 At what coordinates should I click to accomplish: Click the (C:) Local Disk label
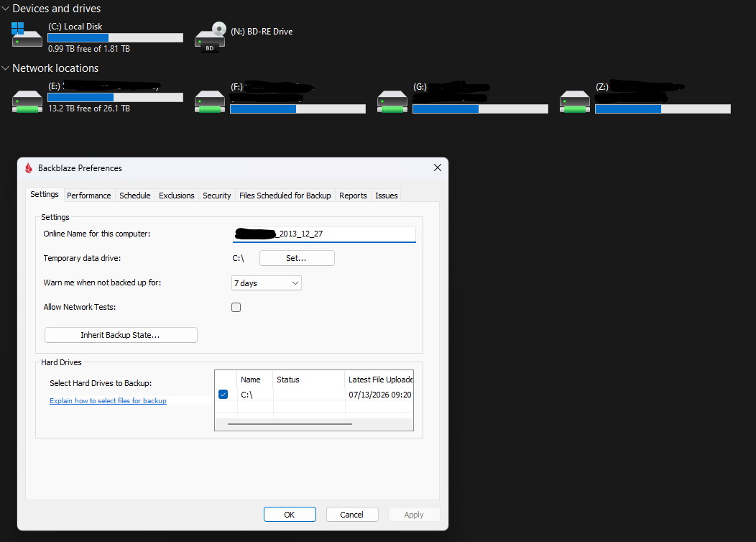click(x=75, y=27)
